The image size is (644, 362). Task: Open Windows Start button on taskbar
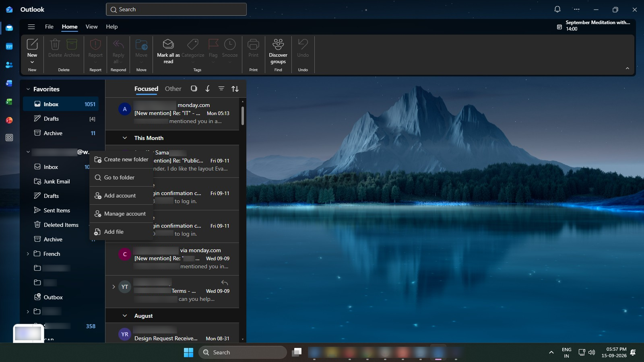point(188,352)
